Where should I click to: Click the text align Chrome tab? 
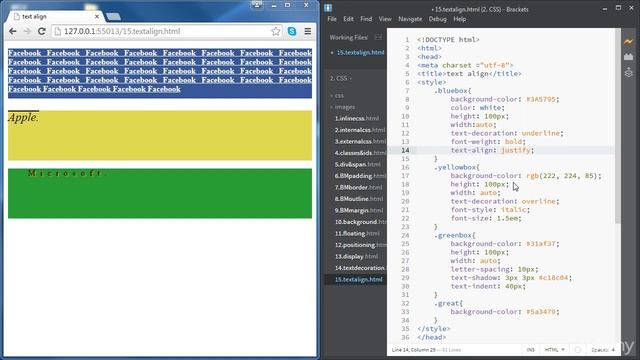55,17
